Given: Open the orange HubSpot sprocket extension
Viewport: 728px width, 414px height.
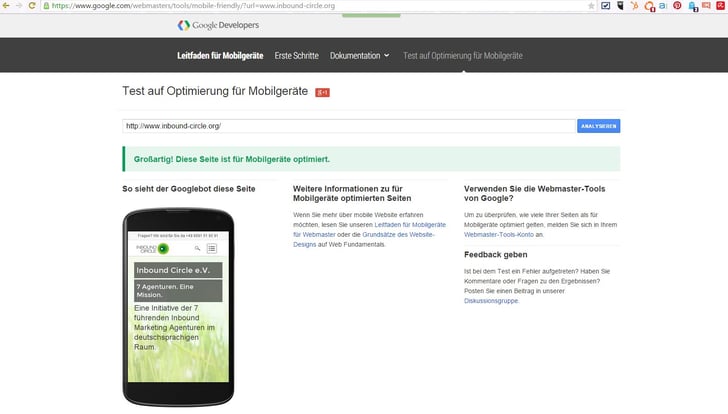Looking at the screenshot, I should tap(634, 6).
